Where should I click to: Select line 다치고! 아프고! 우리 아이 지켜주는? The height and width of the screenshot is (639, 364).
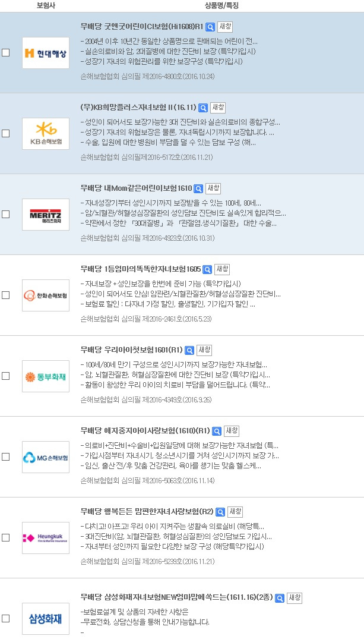172,525
